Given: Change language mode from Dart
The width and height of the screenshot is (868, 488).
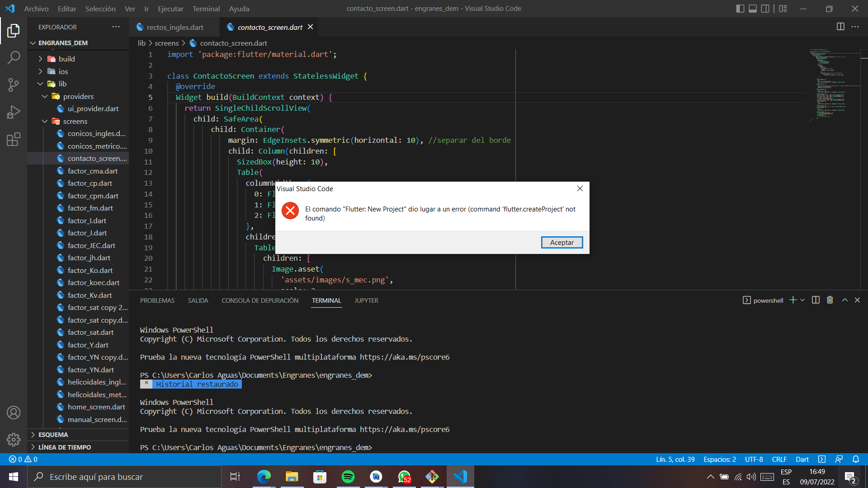Looking at the screenshot, I should click(802, 459).
